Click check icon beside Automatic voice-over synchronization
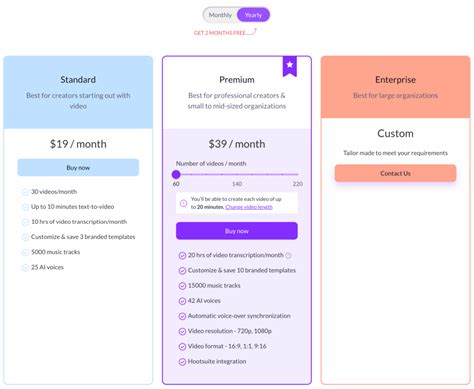 pos(182,316)
